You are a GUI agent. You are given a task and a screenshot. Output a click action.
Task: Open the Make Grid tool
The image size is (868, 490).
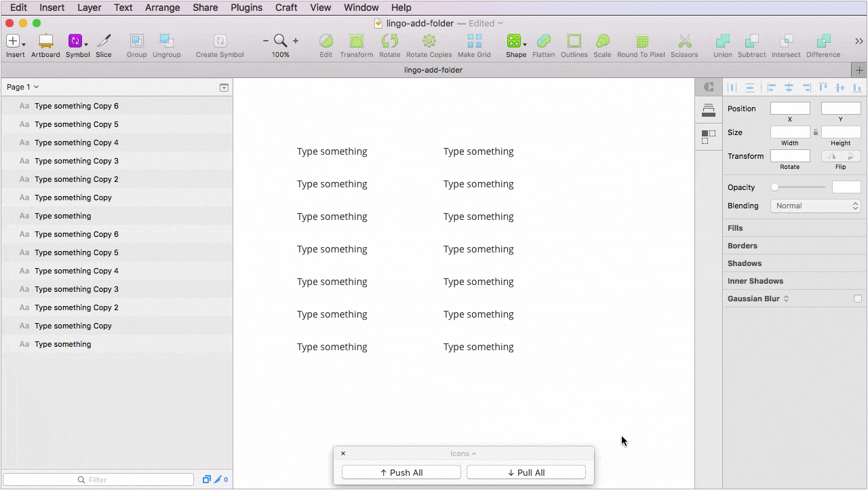click(475, 41)
